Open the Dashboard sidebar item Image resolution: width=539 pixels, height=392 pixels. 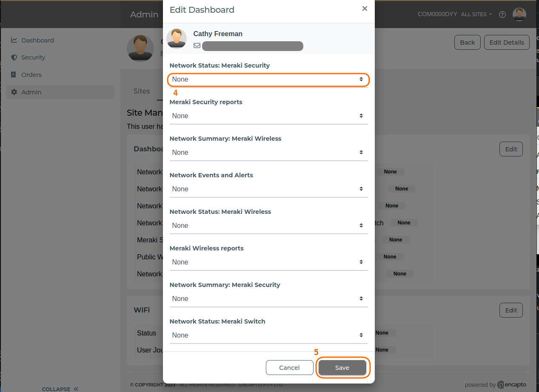[x=60, y=40]
